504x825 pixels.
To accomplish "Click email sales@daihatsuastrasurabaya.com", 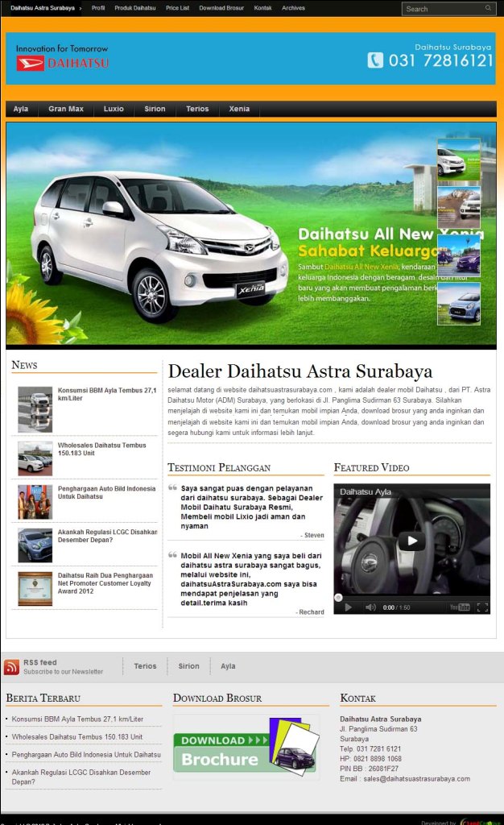I will (417, 779).
